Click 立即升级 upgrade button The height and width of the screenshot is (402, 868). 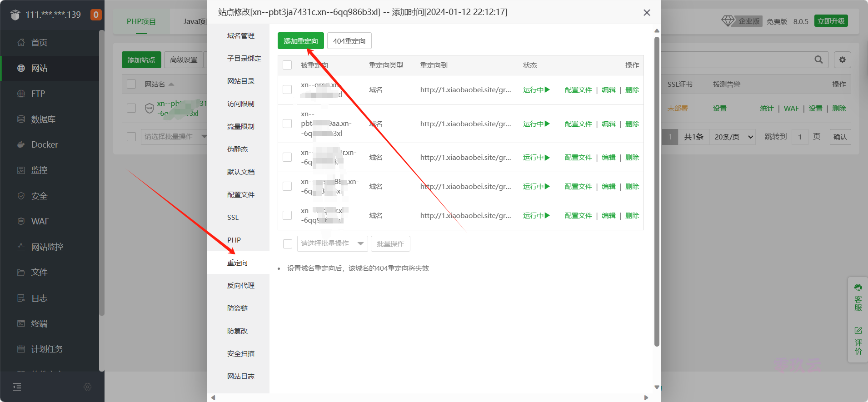coord(831,21)
